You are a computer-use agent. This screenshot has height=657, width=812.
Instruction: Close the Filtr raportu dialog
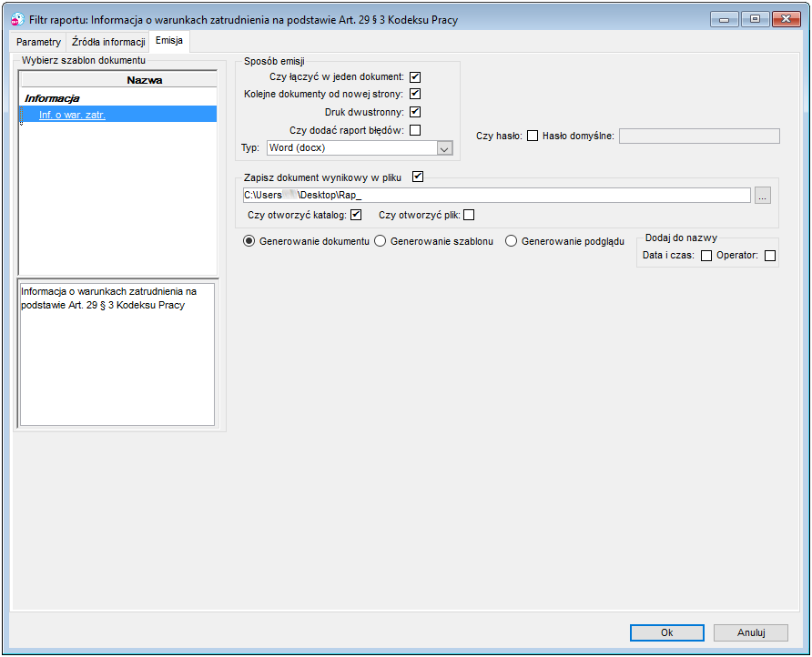tap(786, 19)
